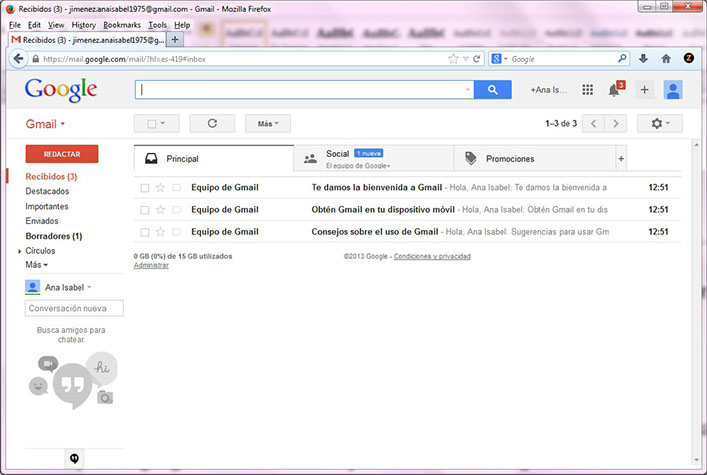Click the +Ana Is... Google+ link
This screenshot has height=475, width=707.
click(548, 90)
